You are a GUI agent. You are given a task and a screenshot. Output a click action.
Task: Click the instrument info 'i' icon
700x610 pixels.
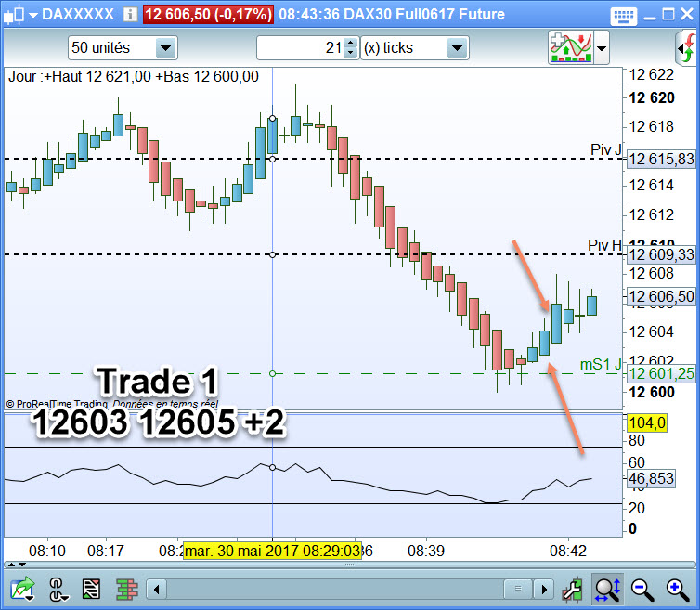click(x=130, y=15)
